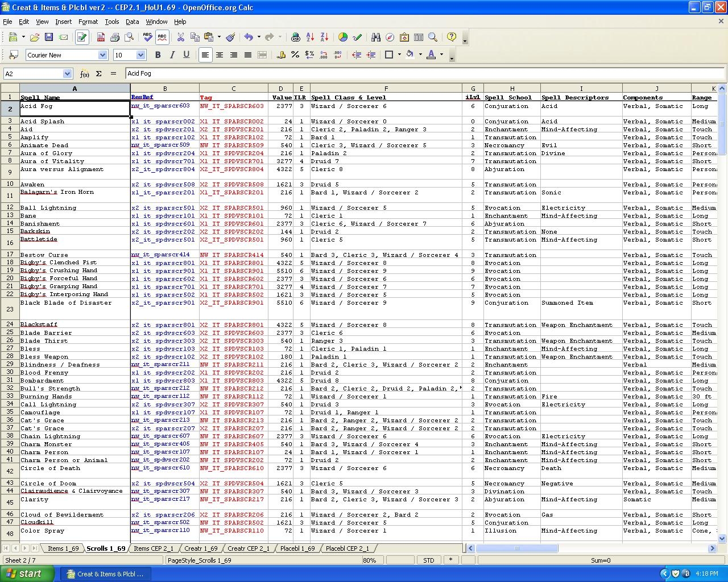Open the font name dropdown
This screenshot has height=582, width=728.
pos(102,55)
